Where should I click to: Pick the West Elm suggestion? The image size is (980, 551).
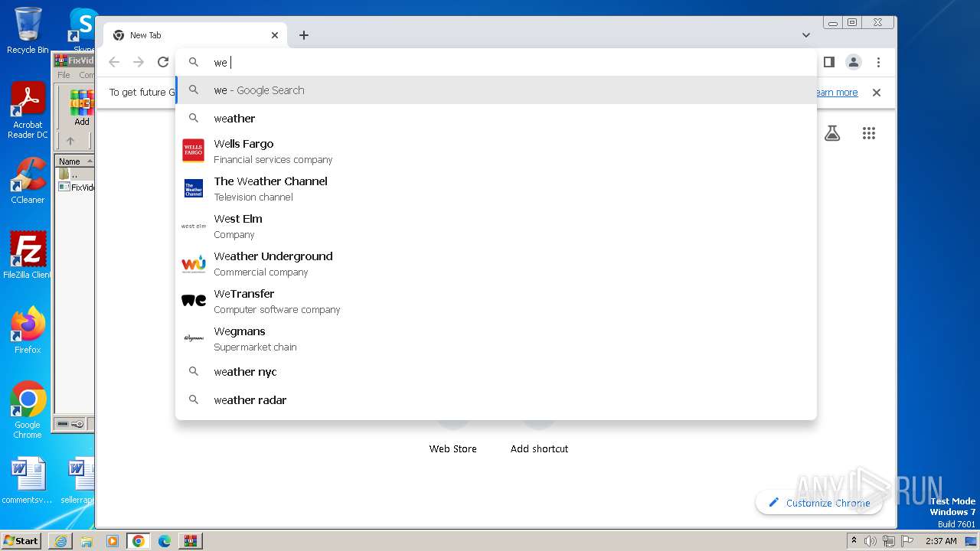pos(496,226)
